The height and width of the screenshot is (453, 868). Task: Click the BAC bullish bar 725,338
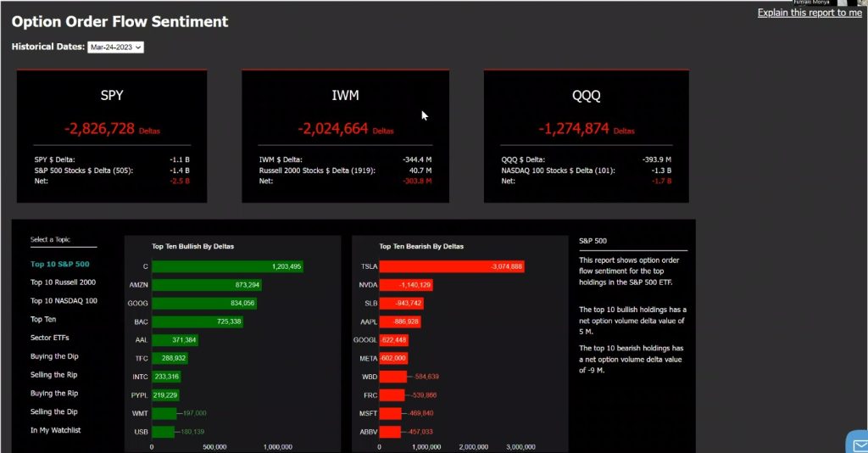coord(198,322)
